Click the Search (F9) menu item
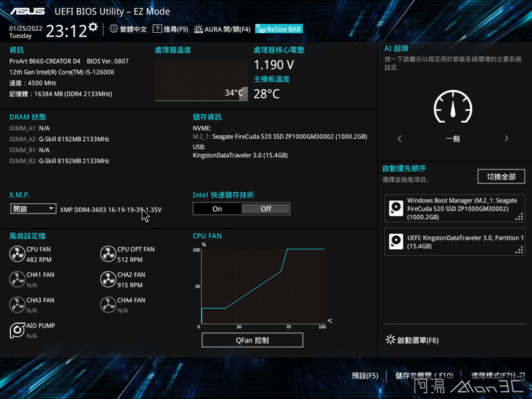The height and width of the screenshot is (399, 532). click(175, 29)
